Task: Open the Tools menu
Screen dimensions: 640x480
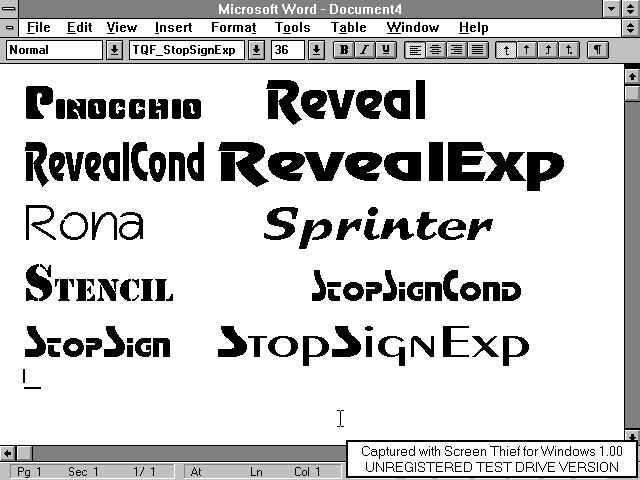Action: (292, 27)
